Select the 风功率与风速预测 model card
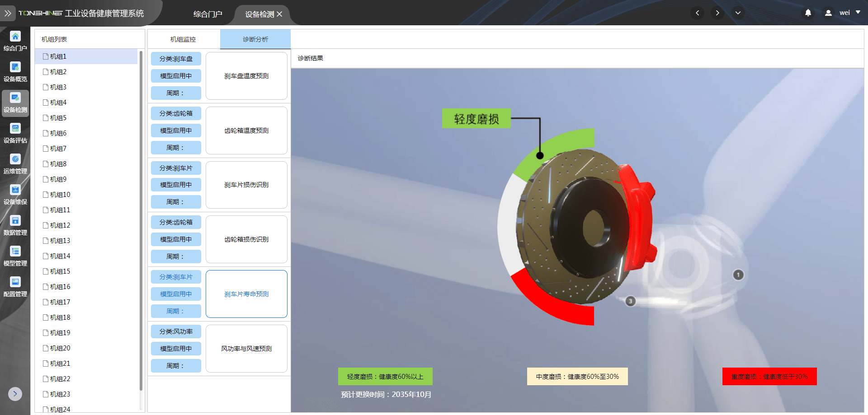 pyautogui.click(x=246, y=349)
